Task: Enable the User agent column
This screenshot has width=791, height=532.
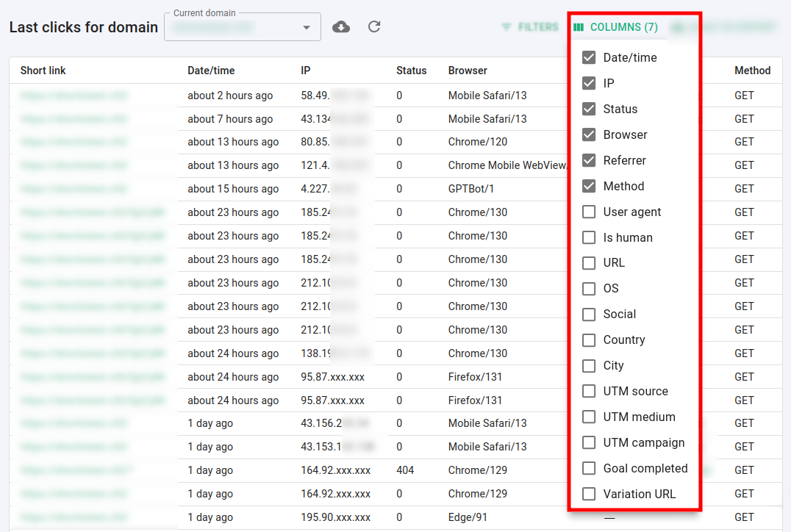Action: tap(589, 212)
